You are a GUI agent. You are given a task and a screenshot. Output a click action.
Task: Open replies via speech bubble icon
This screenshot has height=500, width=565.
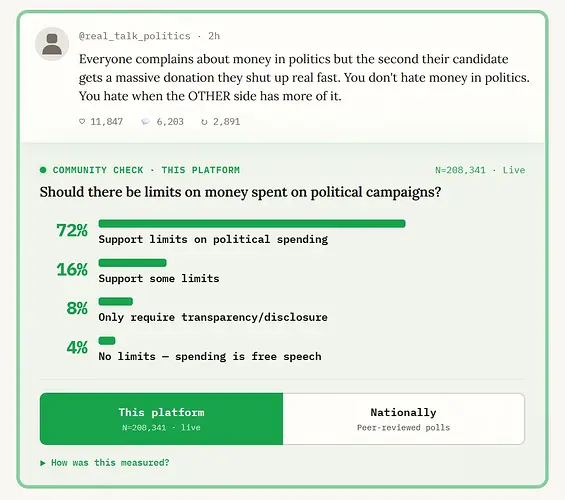[145, 122]
